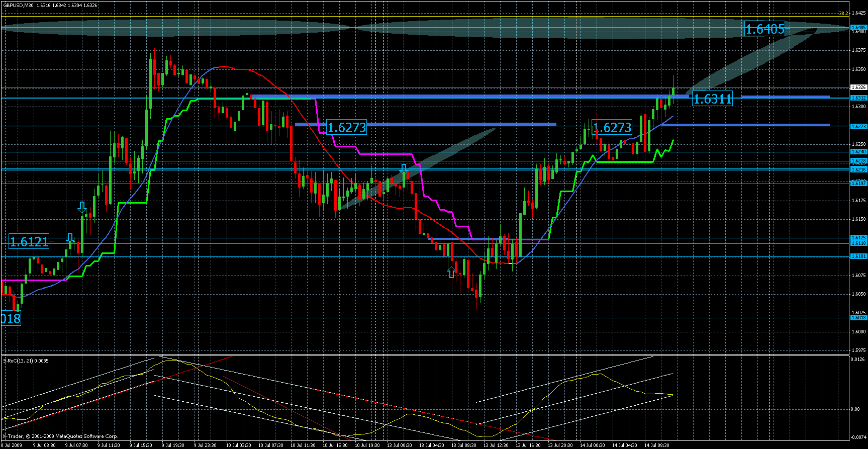Click the 10 Jul 11:30 time label
The width and height of the screenshot is (868, 449).
point(303,445)
